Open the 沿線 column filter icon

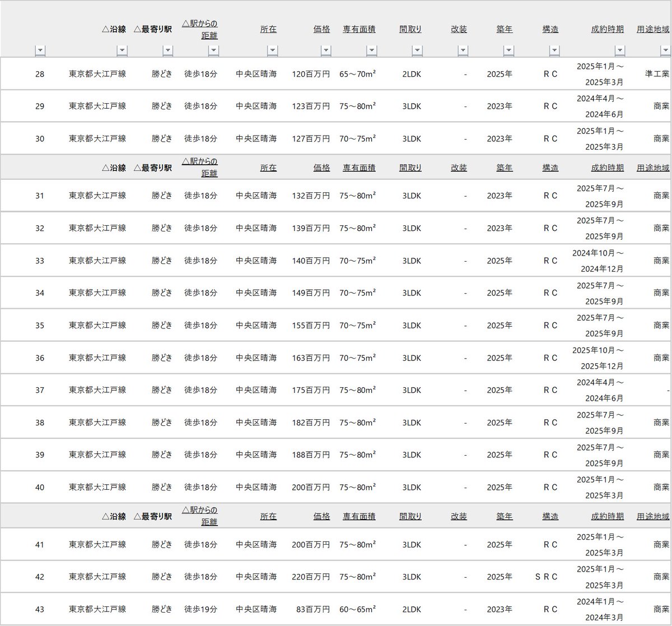click(123, 50)
